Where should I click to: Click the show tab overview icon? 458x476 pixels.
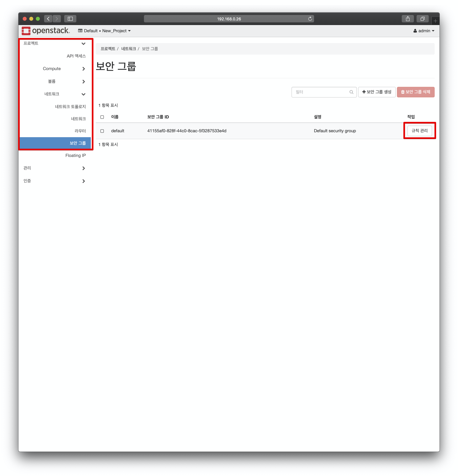[x=422, y=19]
